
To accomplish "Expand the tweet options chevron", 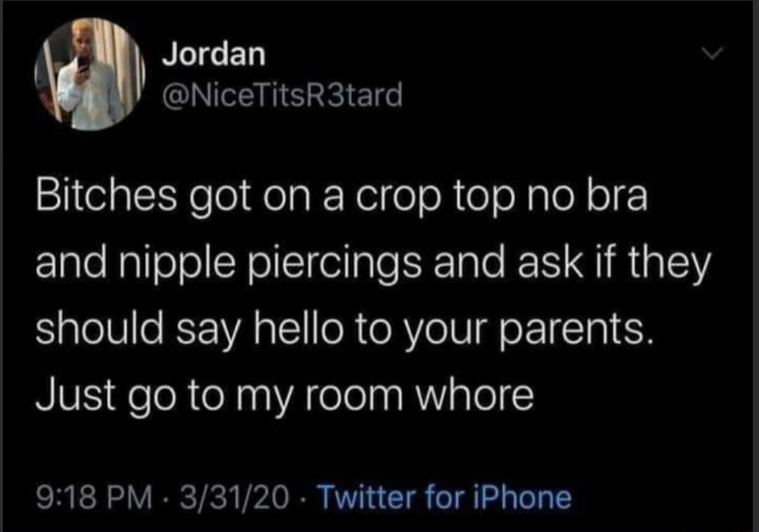I will 713,52.
